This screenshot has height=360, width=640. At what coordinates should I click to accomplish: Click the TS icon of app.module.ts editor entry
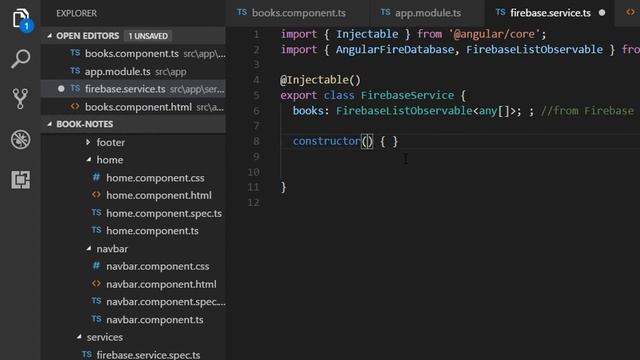75,71
